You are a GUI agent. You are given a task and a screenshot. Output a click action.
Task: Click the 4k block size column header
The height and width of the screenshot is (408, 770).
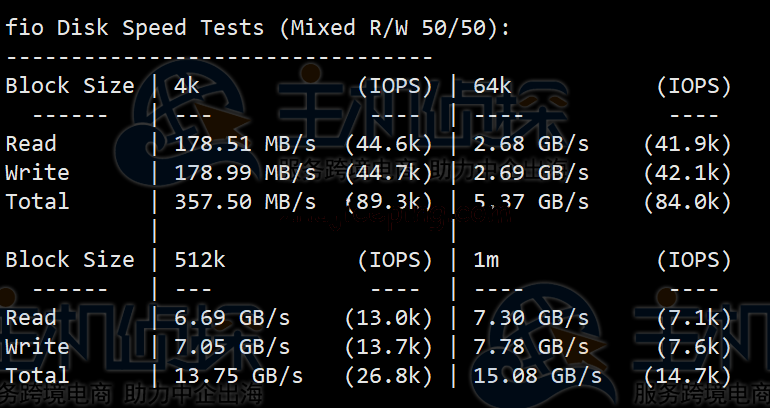pos(187,86)
